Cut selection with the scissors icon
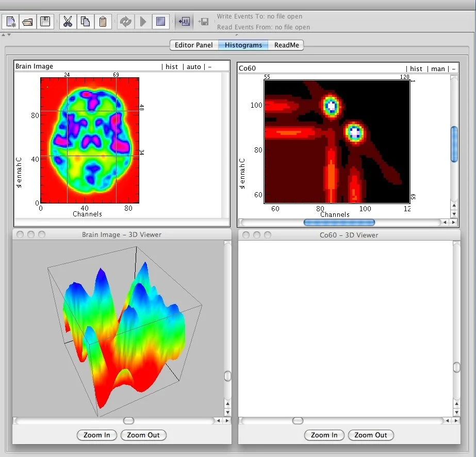 (68, 22)
